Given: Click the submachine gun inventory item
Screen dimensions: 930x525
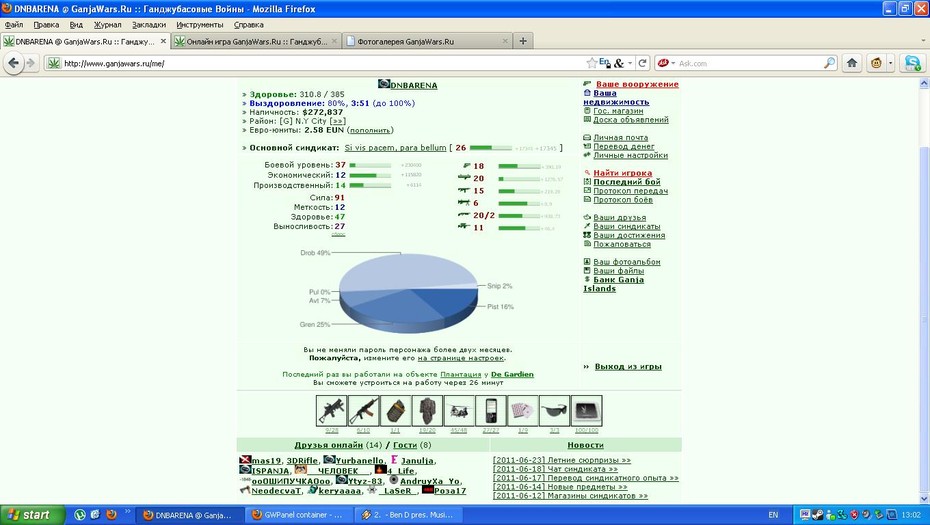Looking at the screenshot, I should 332,411.
